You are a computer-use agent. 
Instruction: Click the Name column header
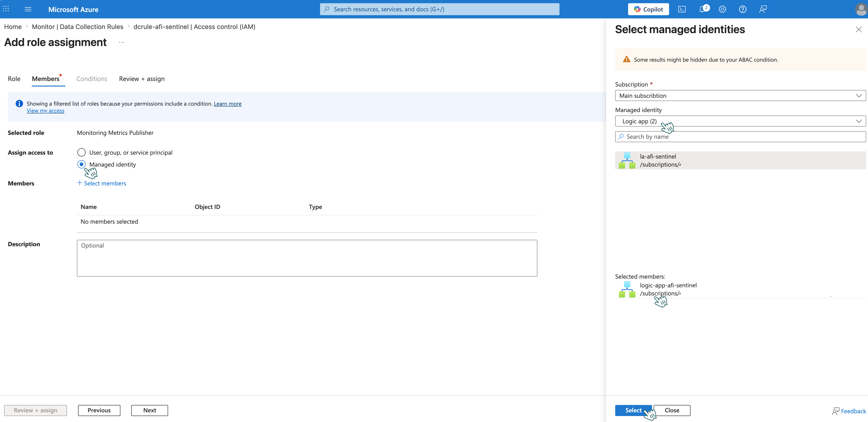pyautogui.click(x=89, y=207)
